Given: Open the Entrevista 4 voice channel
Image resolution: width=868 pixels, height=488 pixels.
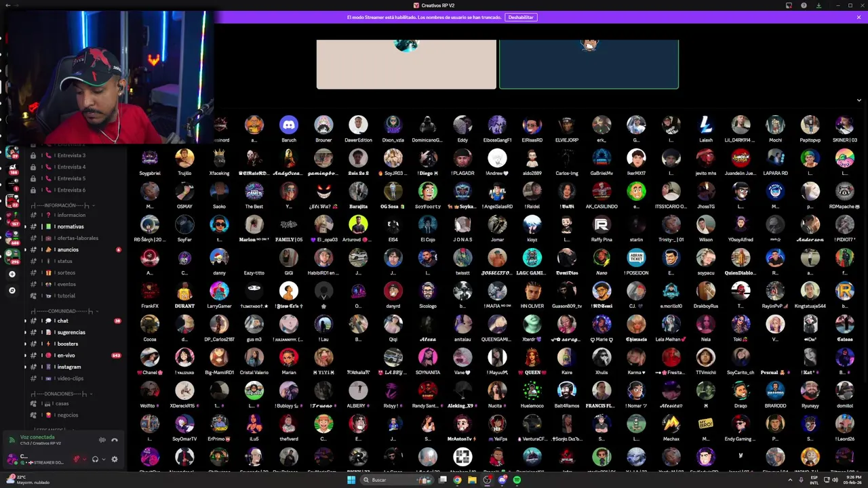Looking at the screenshot, I should (x=71, y=167).
